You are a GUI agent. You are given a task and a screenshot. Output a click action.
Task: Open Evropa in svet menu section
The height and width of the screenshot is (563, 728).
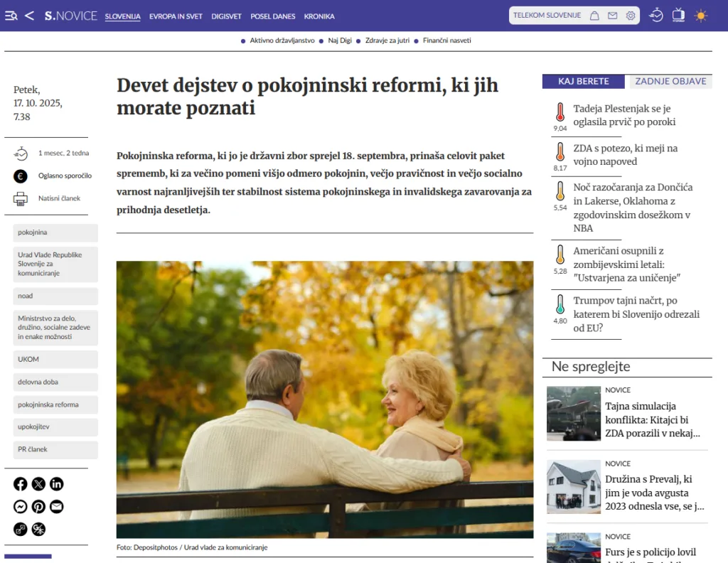[176, 16]
